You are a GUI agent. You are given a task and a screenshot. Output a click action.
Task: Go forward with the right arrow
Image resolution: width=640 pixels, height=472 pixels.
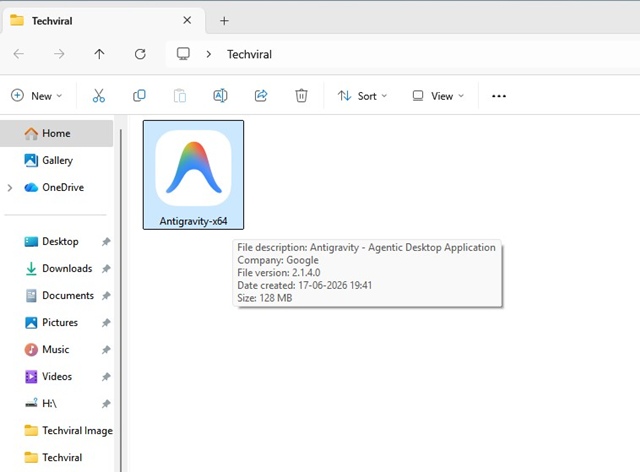[59, 54]
